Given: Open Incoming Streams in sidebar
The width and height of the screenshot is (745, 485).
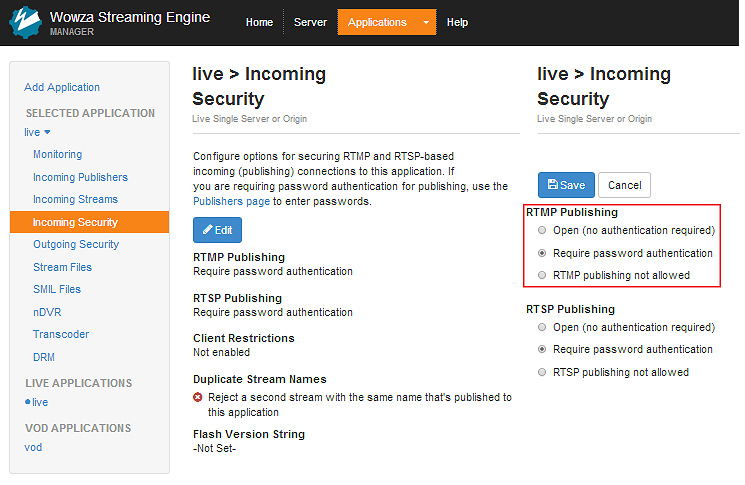Looking at the screenshot, I should pos(76,200).
